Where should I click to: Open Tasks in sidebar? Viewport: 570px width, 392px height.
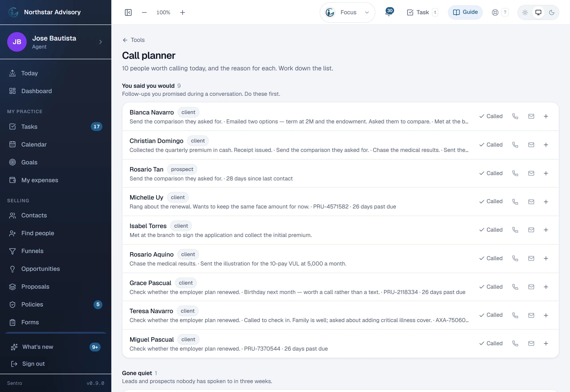55,127
